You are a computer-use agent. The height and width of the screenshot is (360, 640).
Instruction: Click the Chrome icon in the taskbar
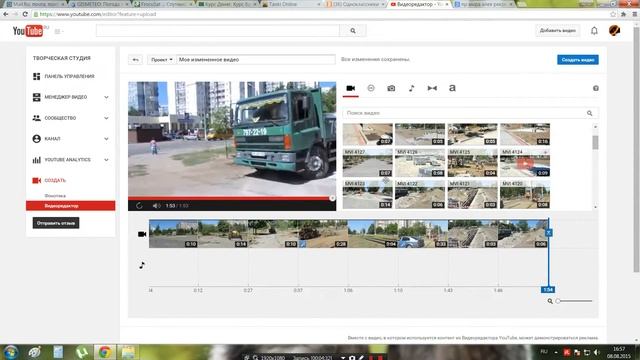coord(104,352)
